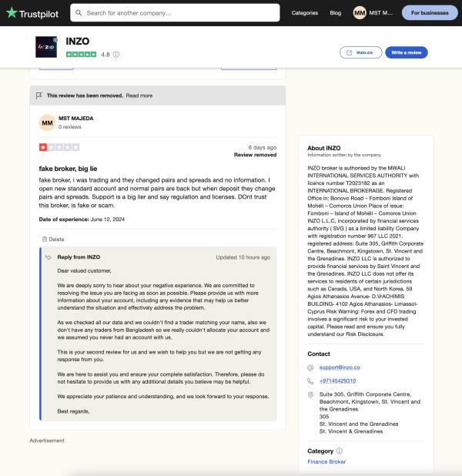
Task: Open the Blog menu item
Action: 336,13
